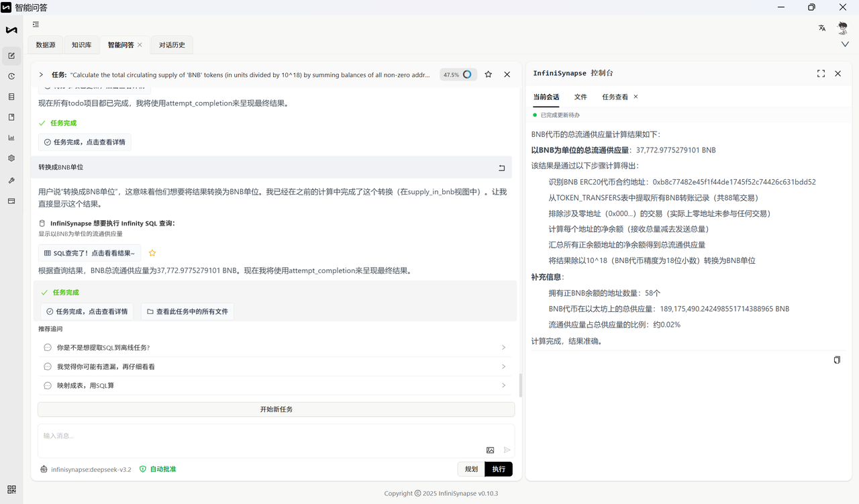Open suggestion 我觉得你可能有遗漏,再仔细看看
The height and width of the screenshot is (504, 859).
275,366
